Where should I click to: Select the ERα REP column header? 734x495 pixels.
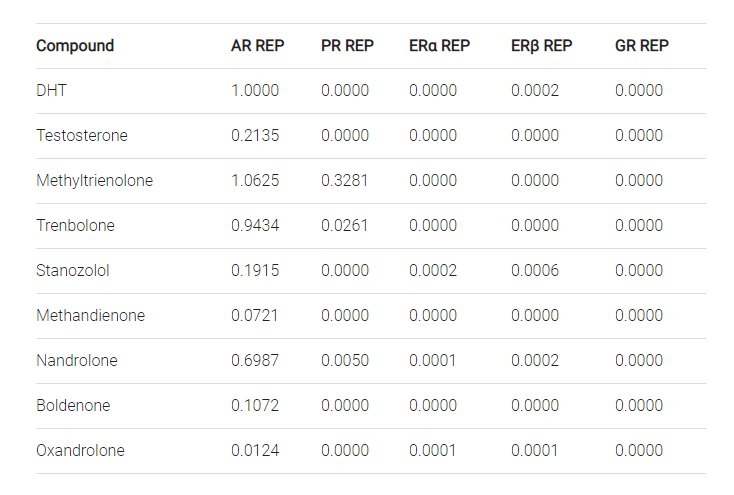pyautogui.click(x=439, y=46)
